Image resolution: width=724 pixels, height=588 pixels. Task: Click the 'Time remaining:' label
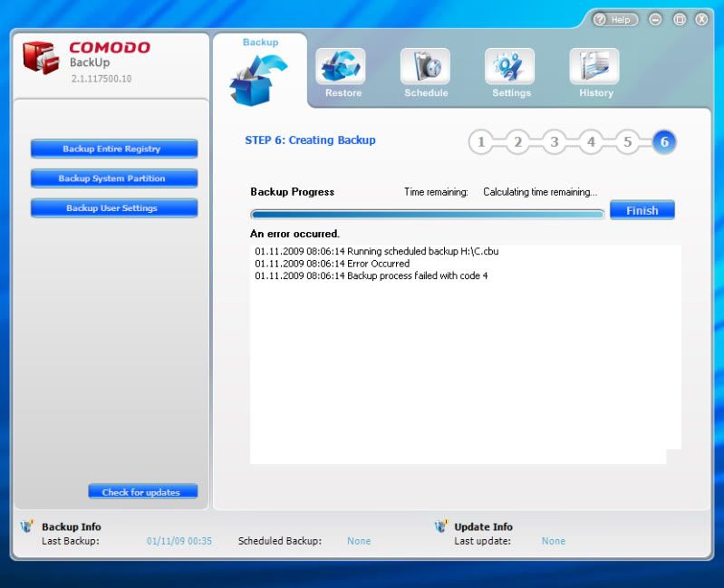pyautogui.click(x=436, y=192)
